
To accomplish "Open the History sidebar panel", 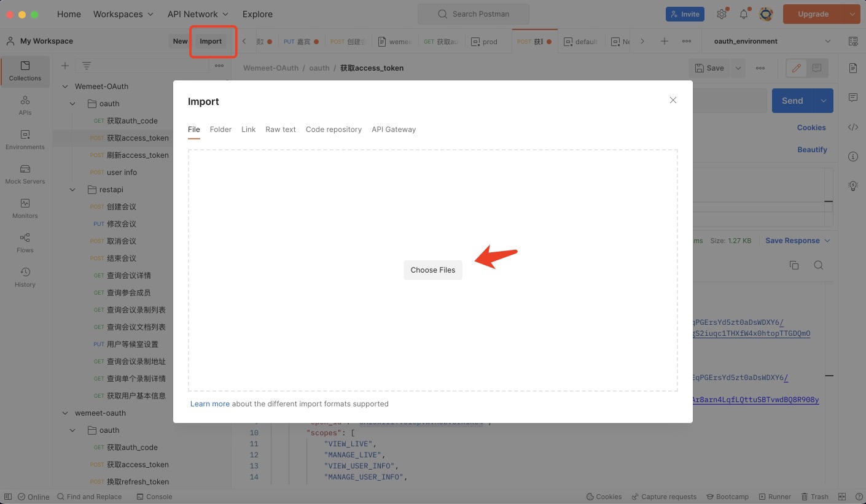I will (x=25, y=277).
